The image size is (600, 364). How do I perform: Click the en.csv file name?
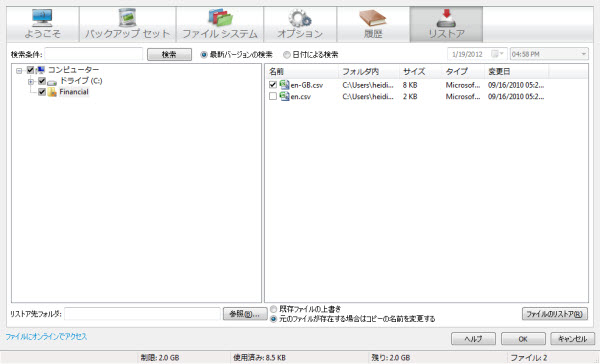pos(300,96)
